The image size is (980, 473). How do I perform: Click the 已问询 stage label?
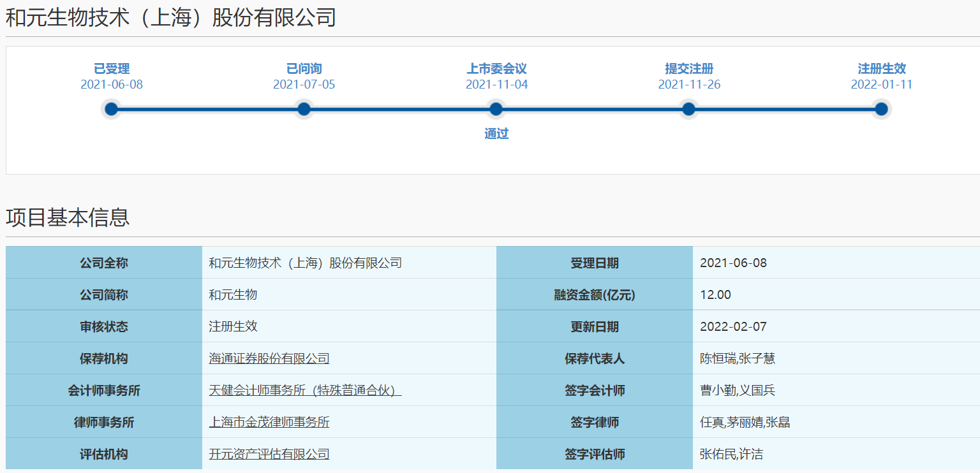(x=304, y=69)
